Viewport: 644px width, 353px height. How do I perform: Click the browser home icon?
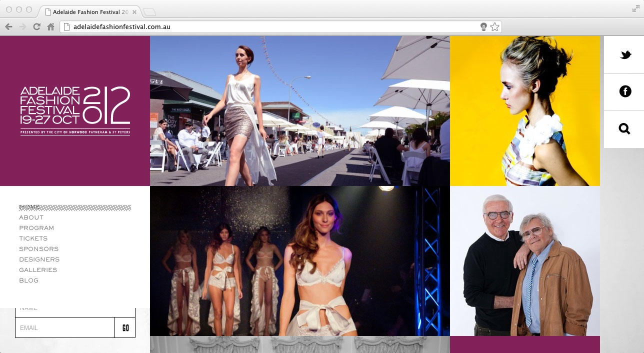50,27
